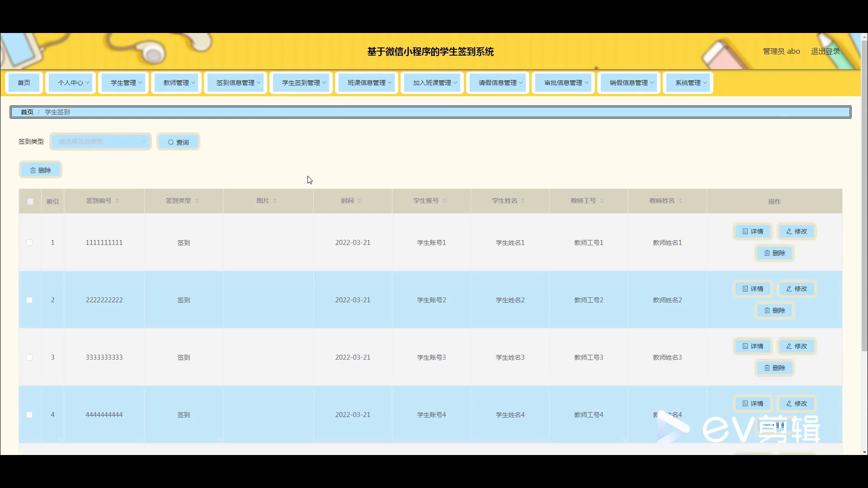
Task: Delete row 2222222222
Action: point(774,310)
